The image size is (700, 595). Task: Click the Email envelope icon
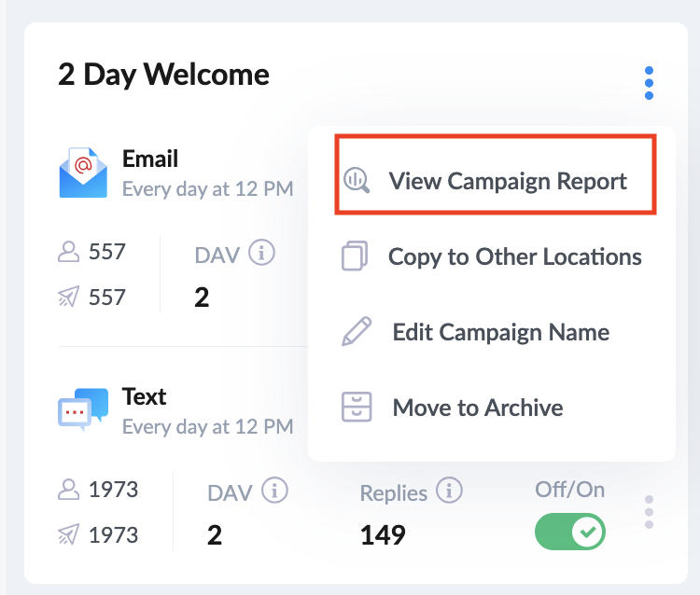click(83, 173)
